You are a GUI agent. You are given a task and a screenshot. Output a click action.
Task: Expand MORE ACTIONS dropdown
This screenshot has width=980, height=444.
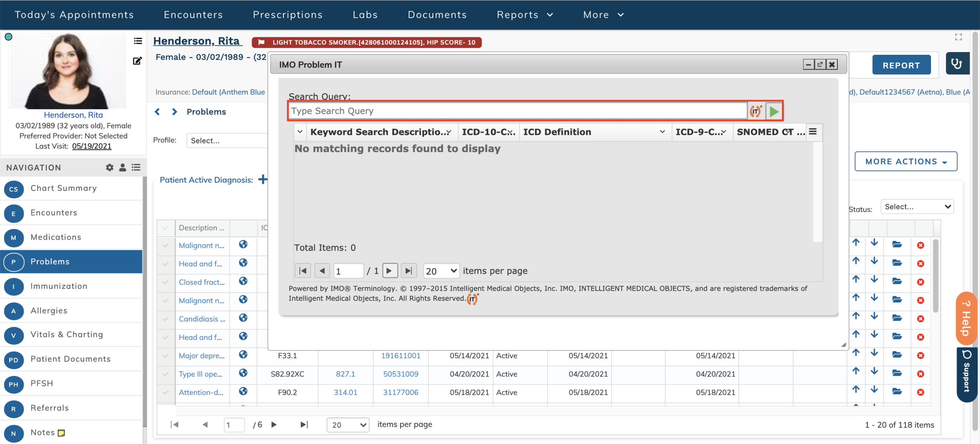coord(906,161)
